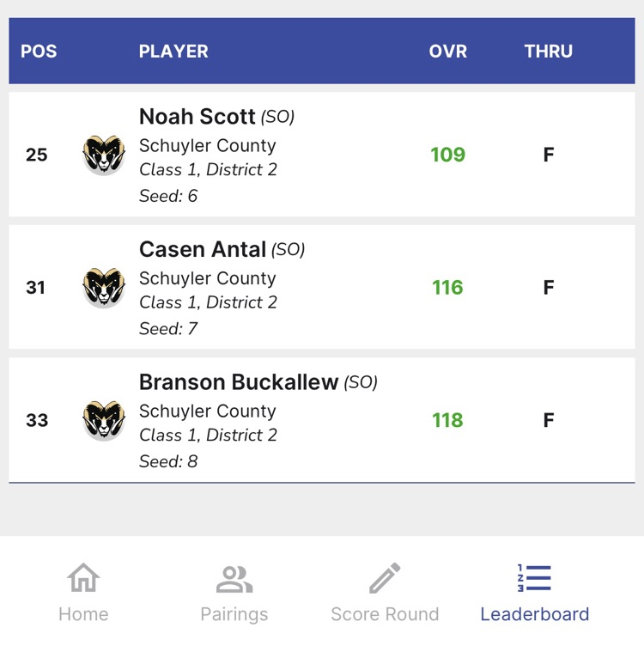Screen dimensions: 644x652
Task: Open the Score Round tab label
Action: (x=385, y=614)
